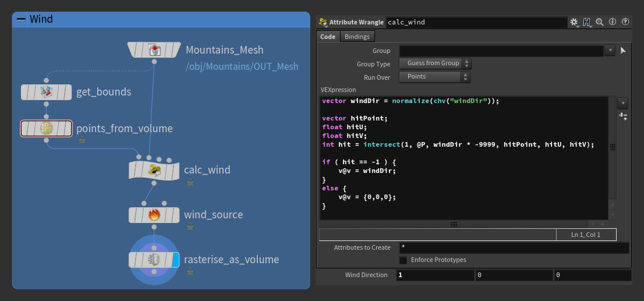Image resolution: width=644 pixels, height=301 pixels.
Task: Follow the /obj/Mountains/OUT_Mesh path link
Action: tap(242, 67)
